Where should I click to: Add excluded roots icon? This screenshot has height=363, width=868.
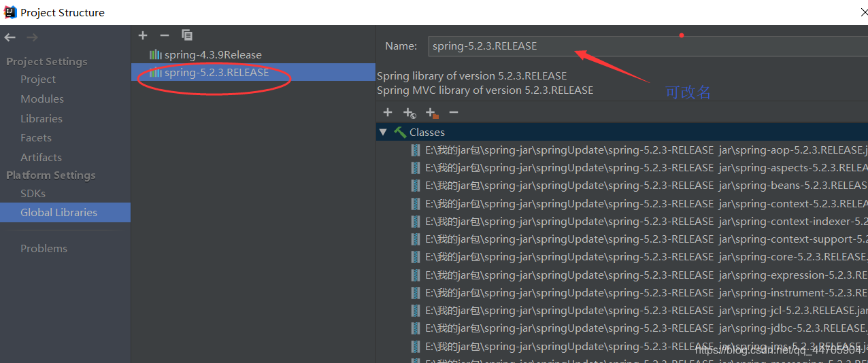pyautogui.click(x=432, y=113)
